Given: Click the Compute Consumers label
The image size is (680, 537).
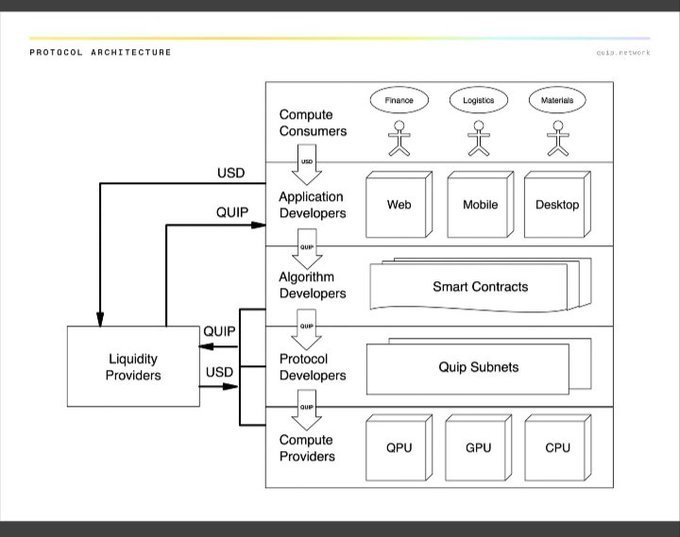Looking at the screenshot, I should click(313, 123).
